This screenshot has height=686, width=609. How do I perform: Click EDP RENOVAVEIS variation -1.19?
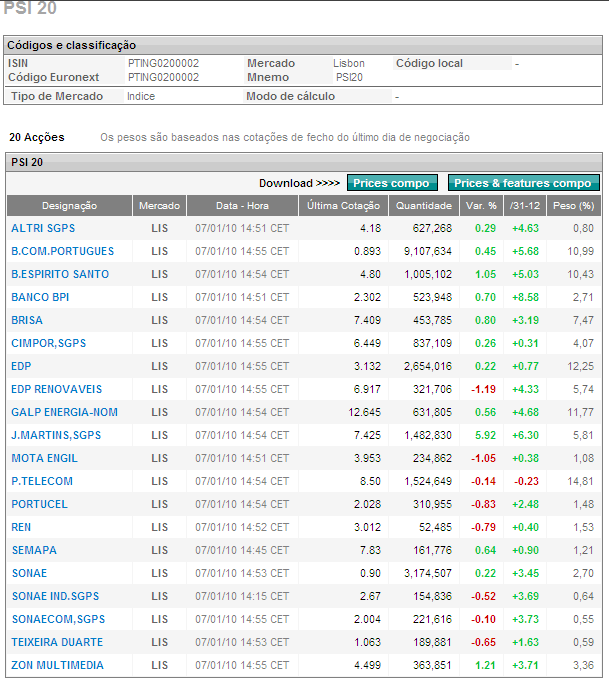click(483, 389)
